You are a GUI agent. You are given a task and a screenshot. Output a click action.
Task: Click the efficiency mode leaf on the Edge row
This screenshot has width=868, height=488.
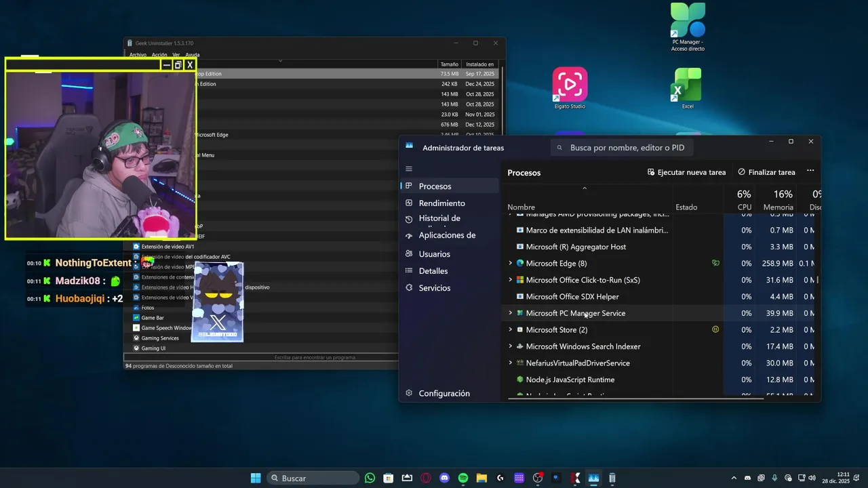pyautogui.click(x=715, y=263)
